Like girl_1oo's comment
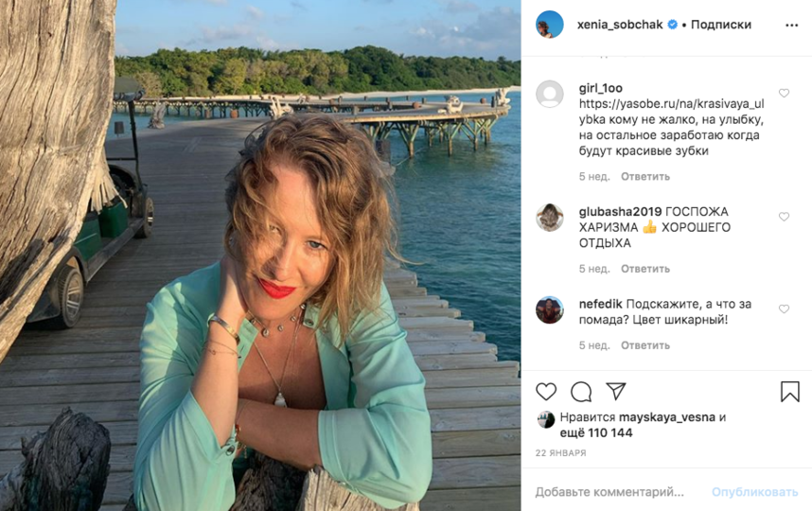 click(x=784, y=94)
